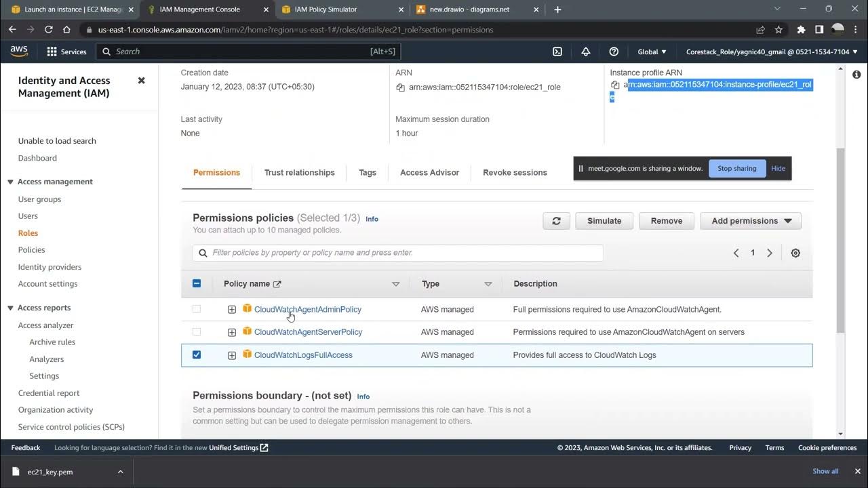The height and width of the screenshot is (488, 868).
Task: Click the external link icon next to Policy name
Action: [x=277, y=284]
